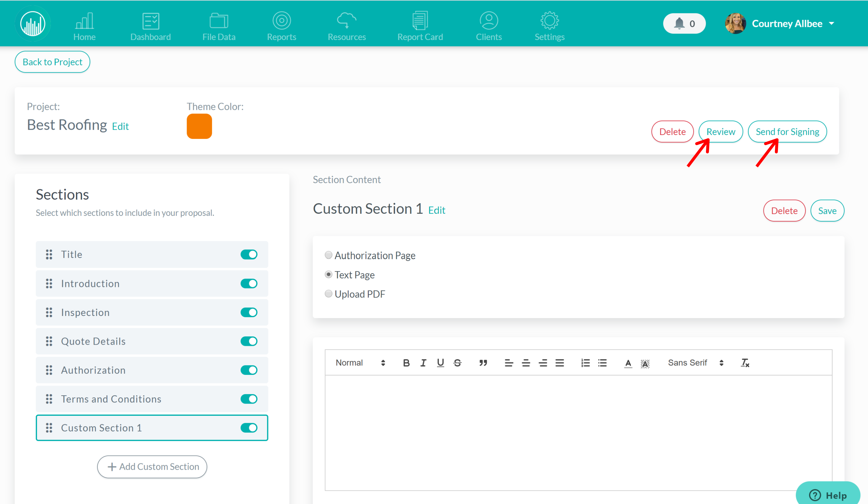This screenshot has height=504, width=868.
Task: Toggle underline formatting
Action: click(440, 363)
